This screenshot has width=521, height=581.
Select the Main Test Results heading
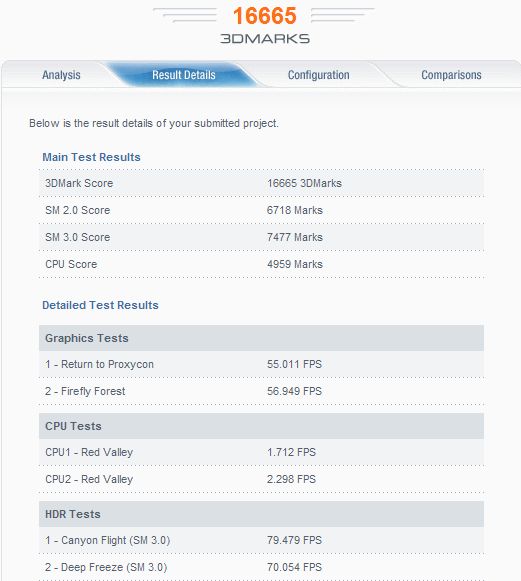pos(92,157)
